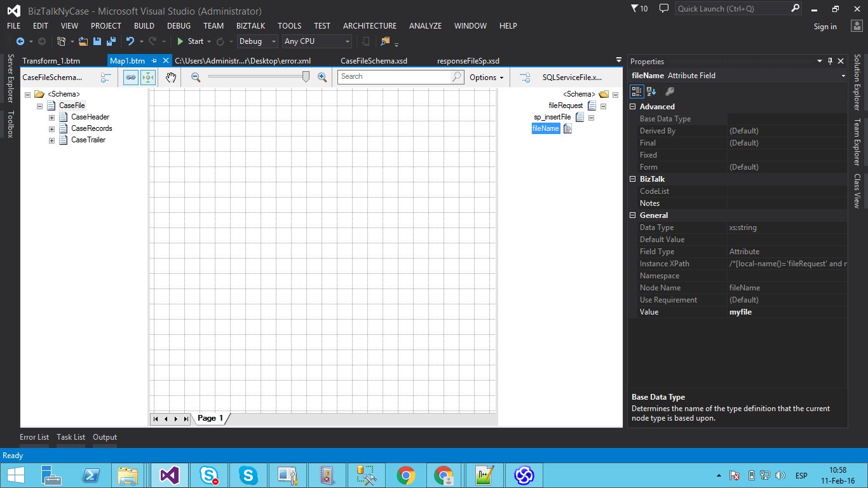The width and height of the screenshot is (868, 488).
Task: Open the BIZTALK menu
Action: tap(250, 26)
